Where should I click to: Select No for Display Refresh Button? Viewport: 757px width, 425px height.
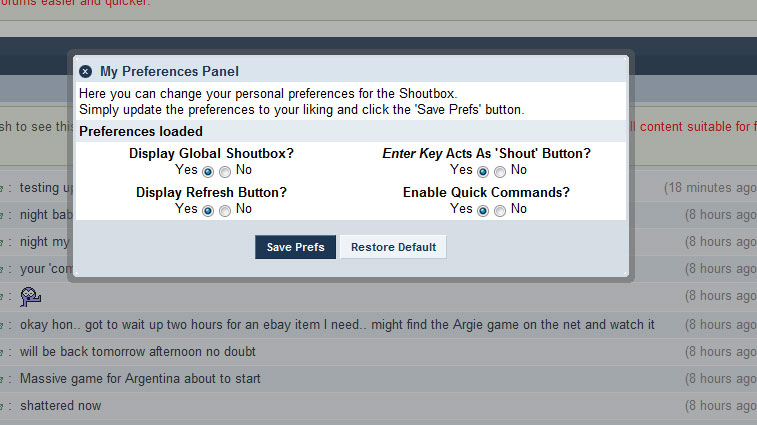[x=225, y=211]
